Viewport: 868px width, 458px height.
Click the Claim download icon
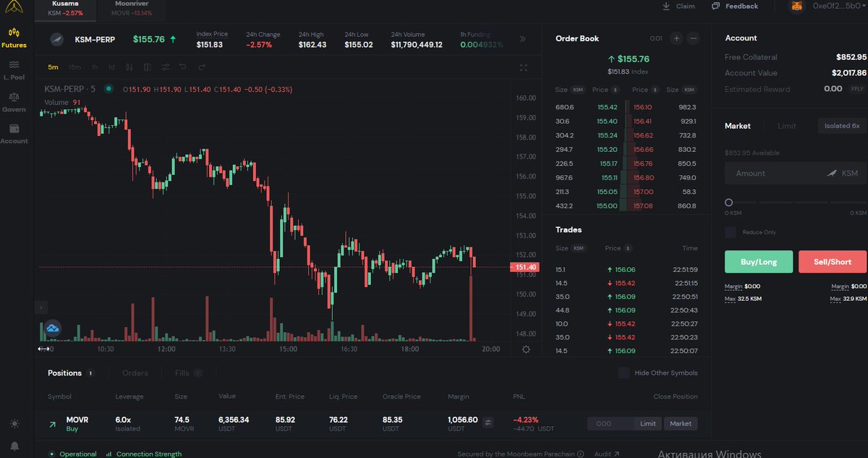click(x=666, y=6)
